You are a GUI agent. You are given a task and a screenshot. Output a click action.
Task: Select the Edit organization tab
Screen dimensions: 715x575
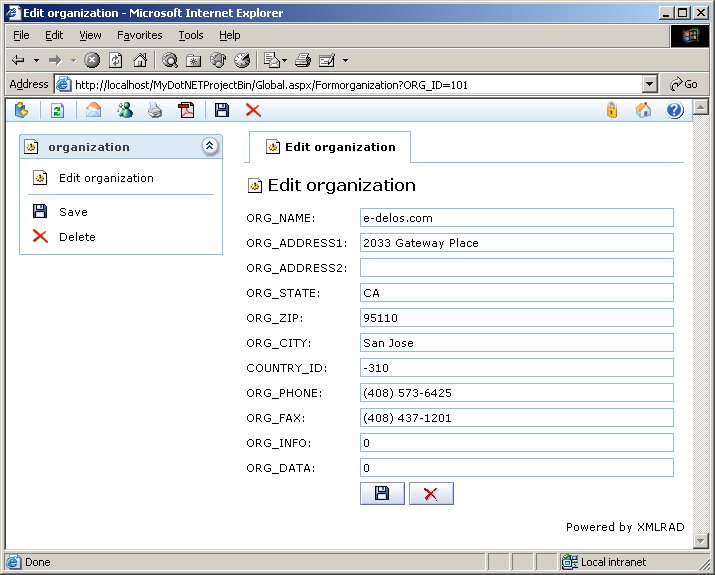[330, 147]
